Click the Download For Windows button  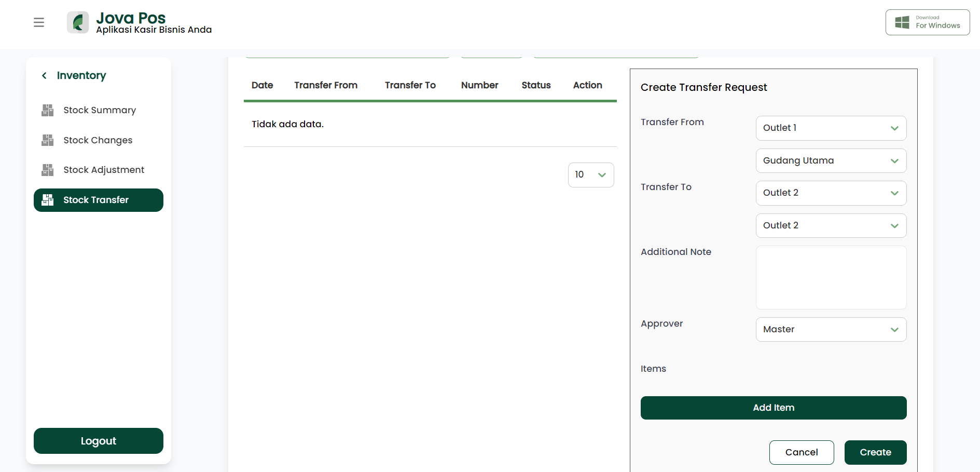928,22
